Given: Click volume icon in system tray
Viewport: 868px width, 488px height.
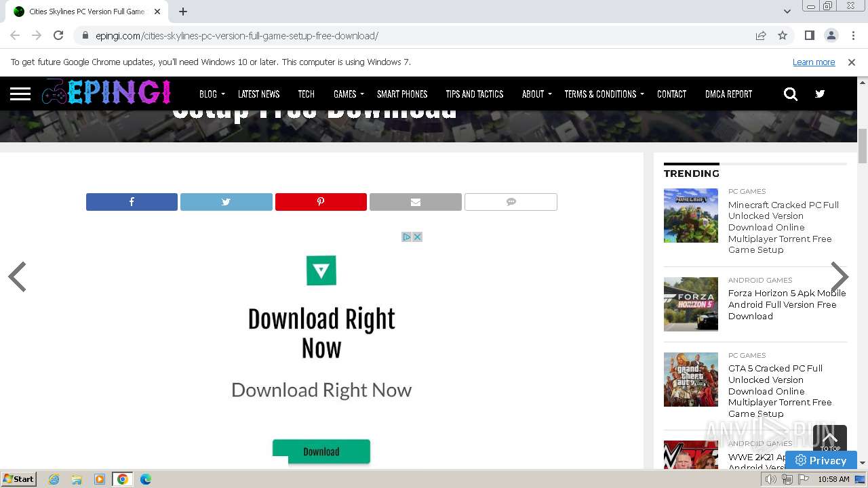Looking at the screenshot, I should (x=770, y=479).
